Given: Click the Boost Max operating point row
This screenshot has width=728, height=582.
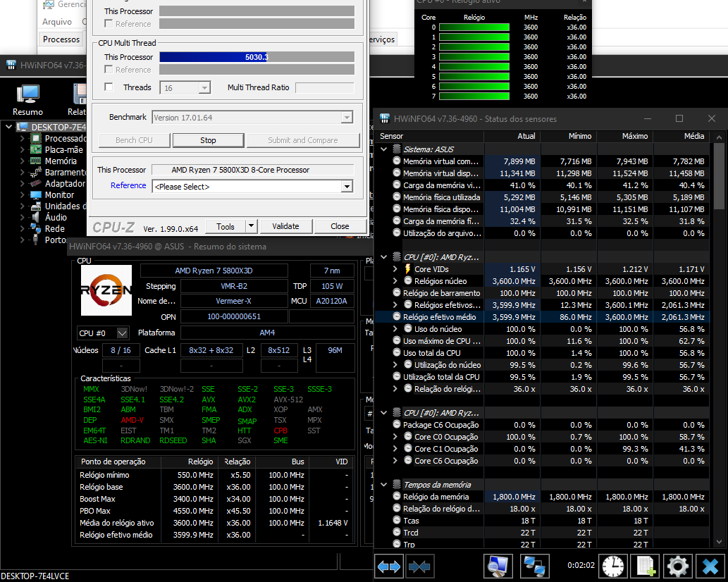Looking at the screenshot, I should point(215,499).
